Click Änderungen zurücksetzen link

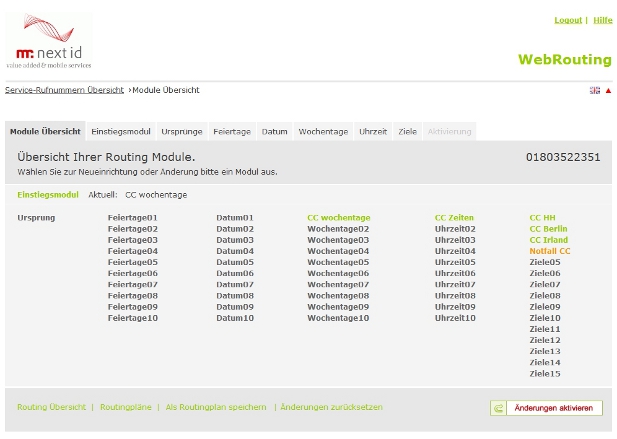(331, 407)
